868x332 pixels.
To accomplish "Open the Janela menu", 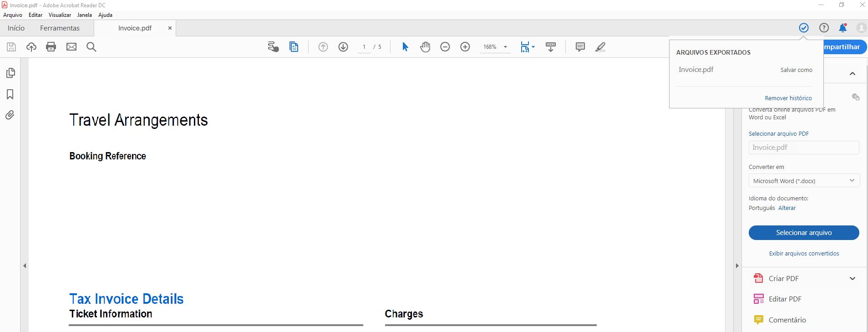I will click(x=84, y=15).
